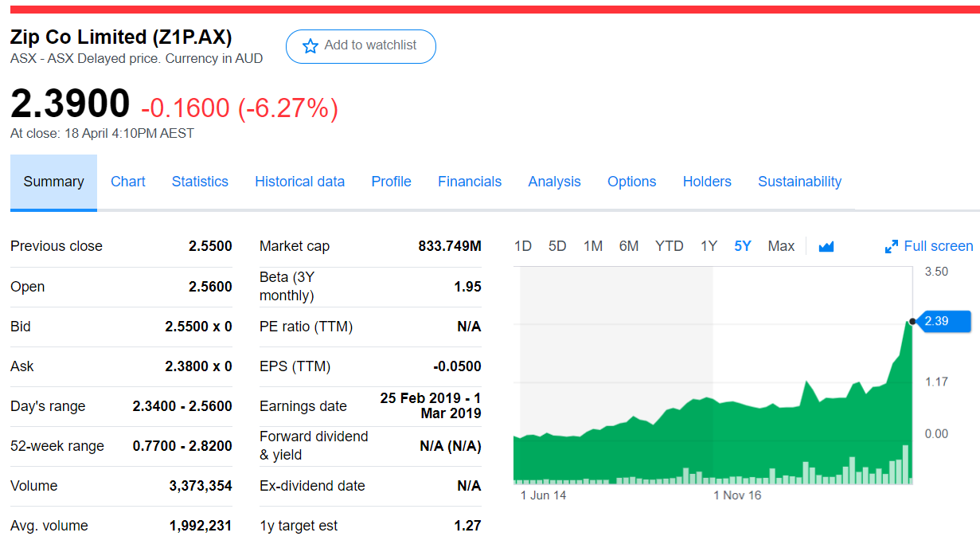The height and width of the screenshot is (552, 980).
Task: Show the Max chart range
Action: point(781,246)
